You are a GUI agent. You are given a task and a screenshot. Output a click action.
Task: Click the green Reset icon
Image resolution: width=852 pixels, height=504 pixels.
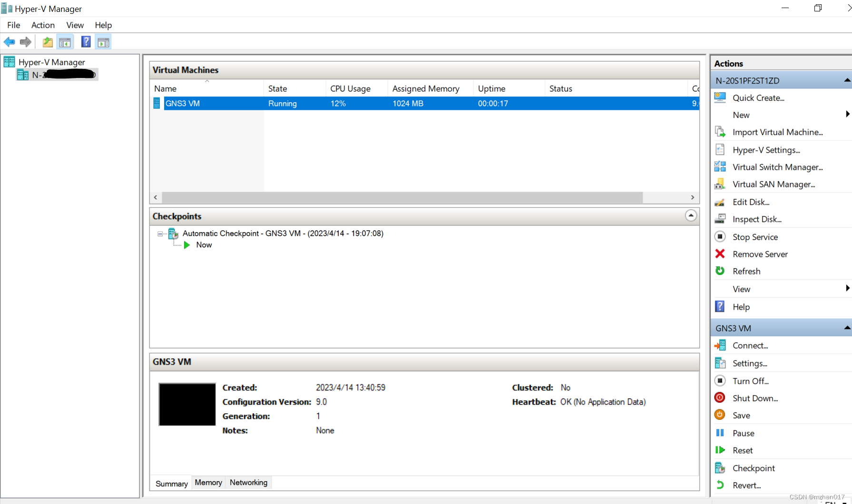pos(720,450)
